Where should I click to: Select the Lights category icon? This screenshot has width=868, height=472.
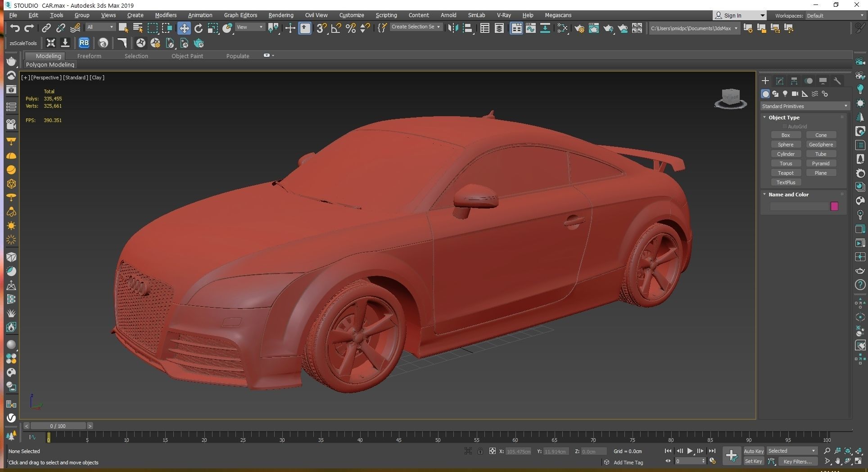785,94
